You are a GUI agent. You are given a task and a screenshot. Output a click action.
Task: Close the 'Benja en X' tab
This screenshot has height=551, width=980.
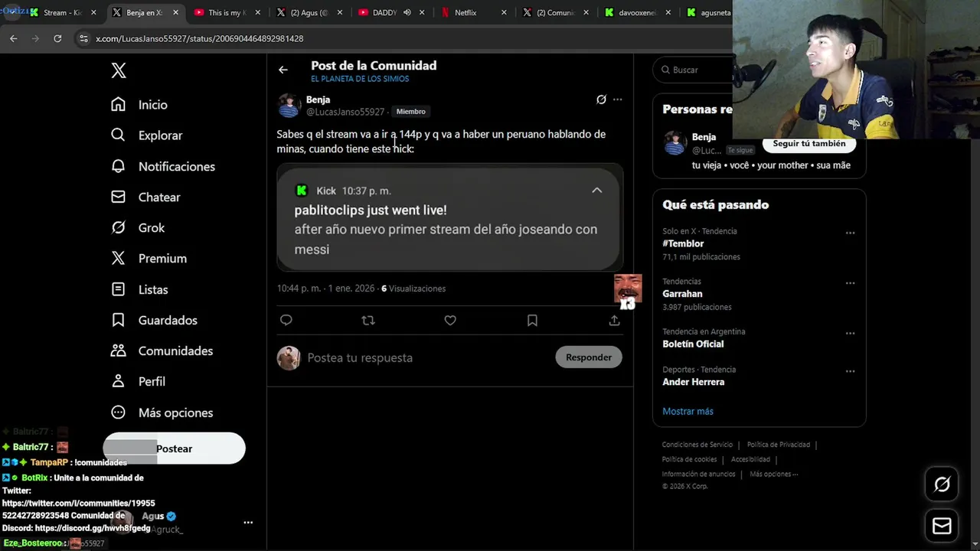(176, 13)
